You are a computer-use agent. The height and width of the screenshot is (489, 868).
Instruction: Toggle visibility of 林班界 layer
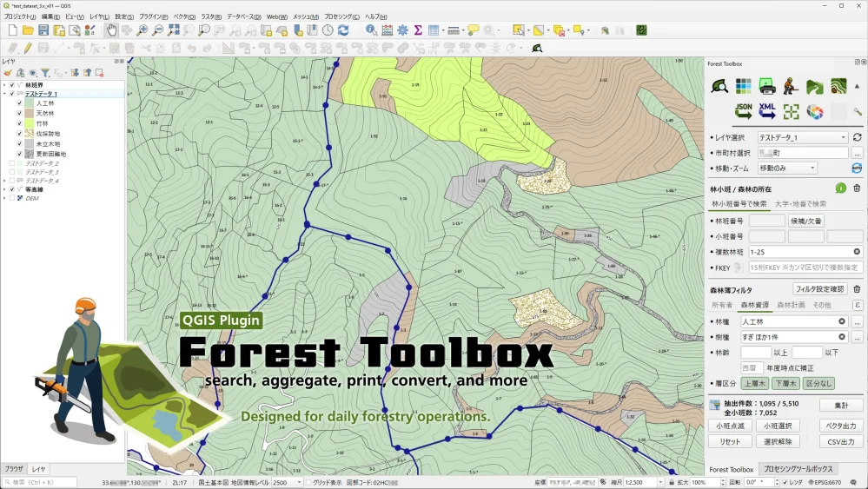(12, 85)
